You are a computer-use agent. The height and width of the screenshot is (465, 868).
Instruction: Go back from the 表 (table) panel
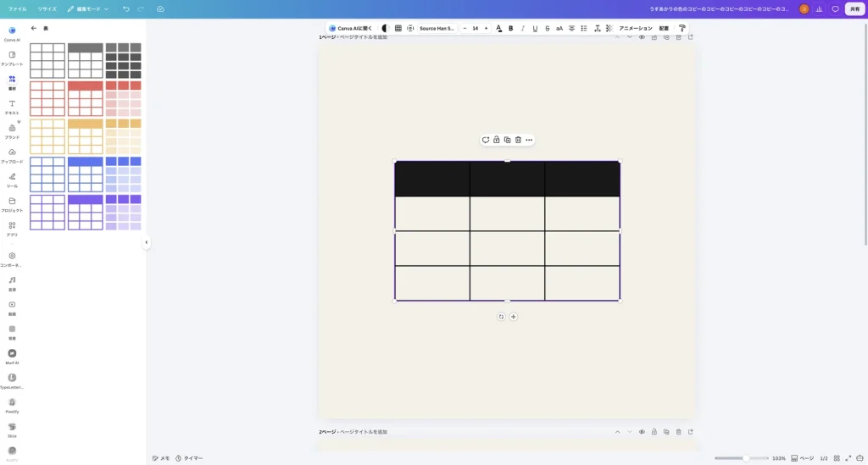[x=34, y=28]
